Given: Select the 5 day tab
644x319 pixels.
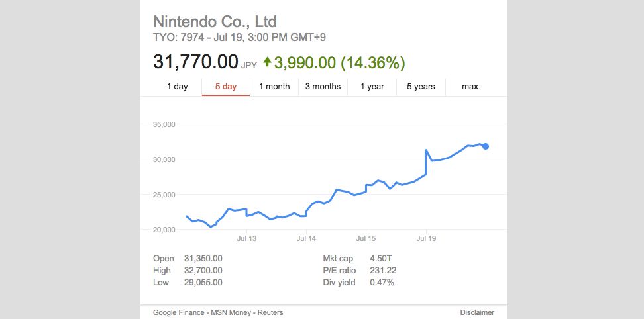Looking at the screenshot, I should 225,87.
